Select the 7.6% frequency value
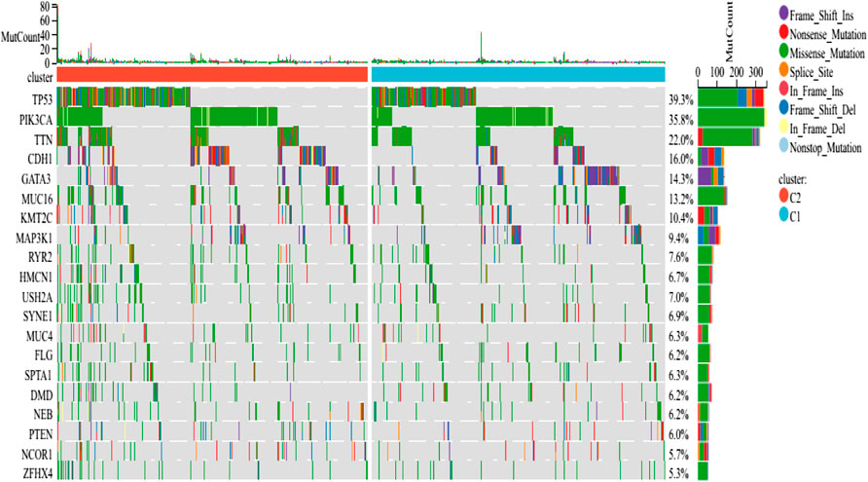 coord(679,258)
